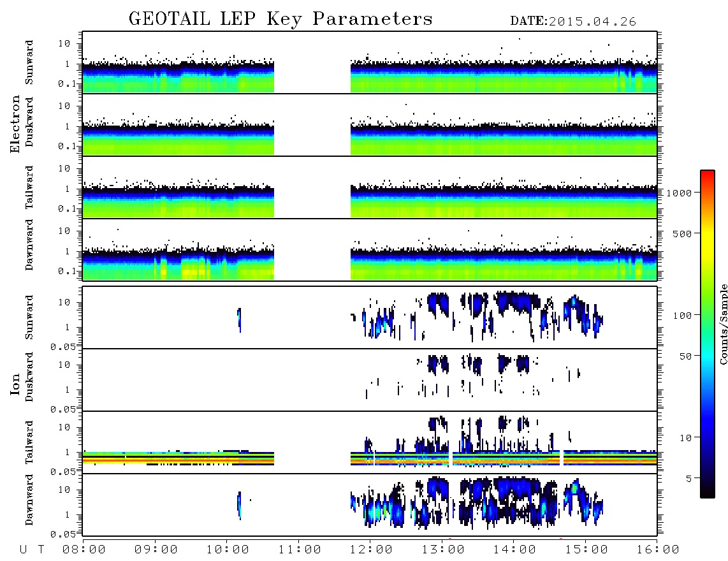Viewport: 728px width, 561px height.
Task: Click the isolated 10:10 burst in Ion Dawnward
Action: 239,506
